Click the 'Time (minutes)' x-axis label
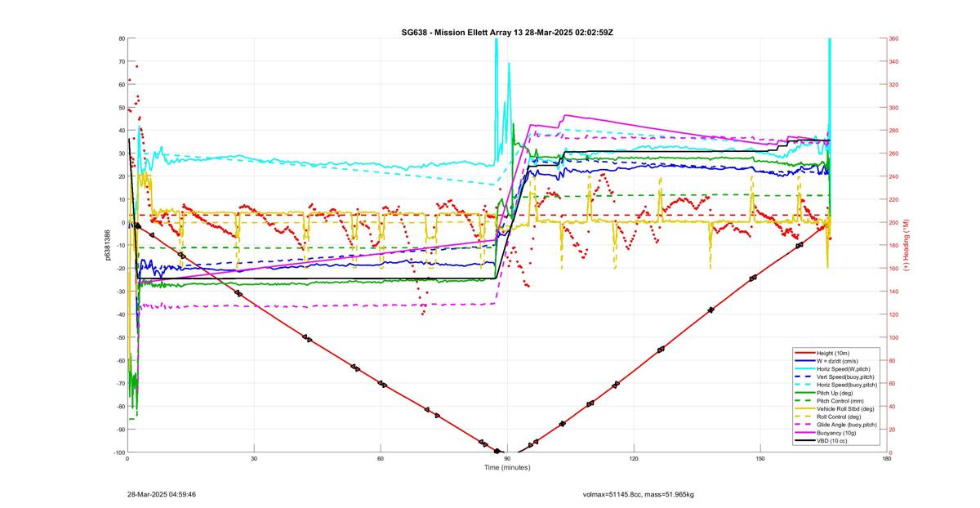This screenshot has width=980, height=508. [507, 467]
